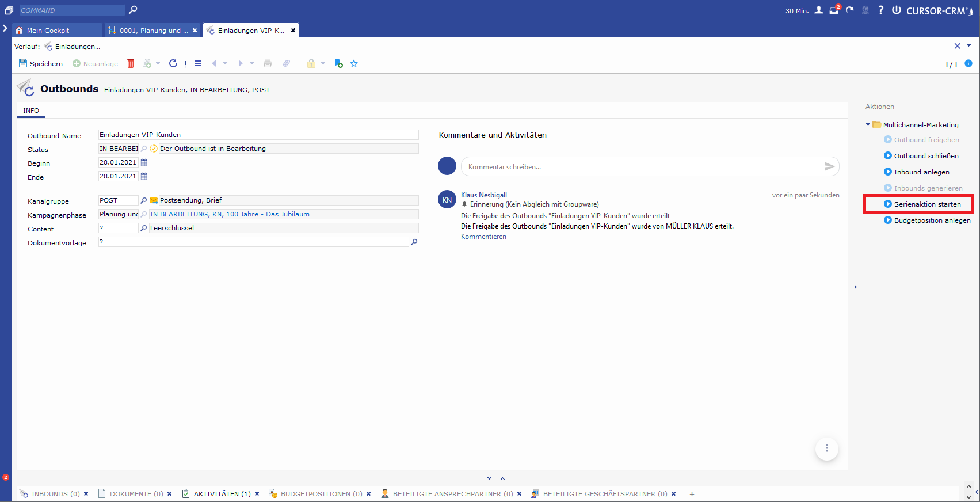Collapse the Multichannel-Marketing folder
Viewport: 980px width, 502px height.
pos(868,124)
